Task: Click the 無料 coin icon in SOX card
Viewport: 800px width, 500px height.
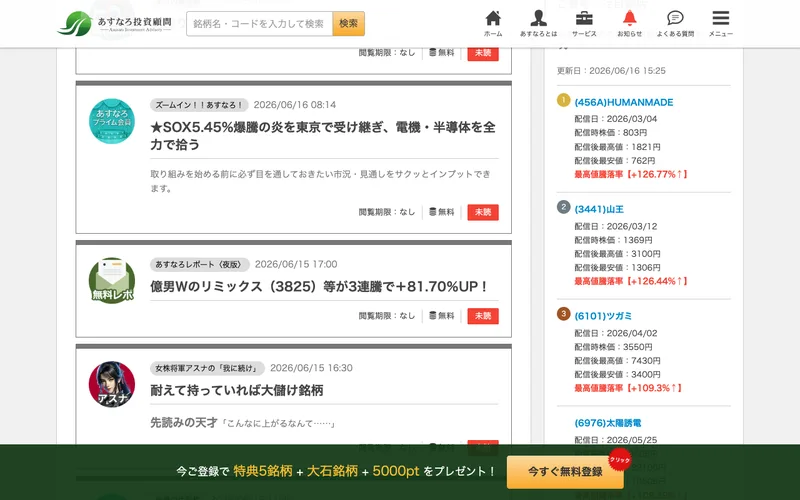Action: pyautogui.click(x=433, y=212)
